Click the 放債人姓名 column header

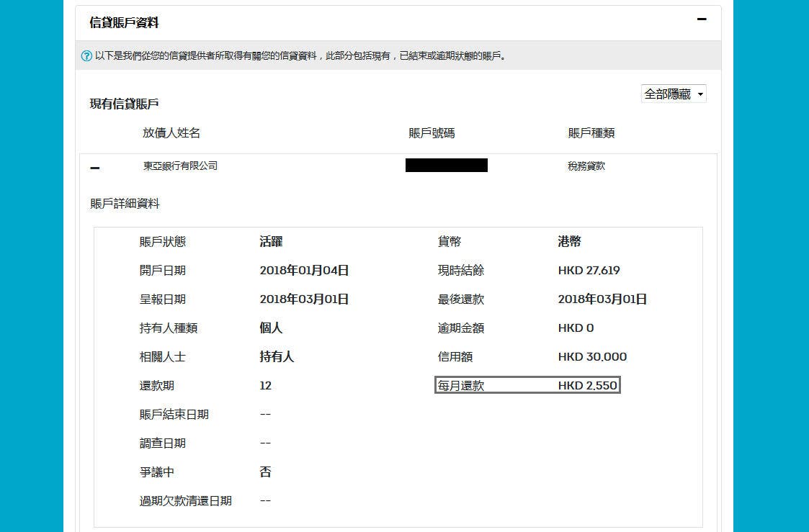pyautogui.click(x=171, y=133)
